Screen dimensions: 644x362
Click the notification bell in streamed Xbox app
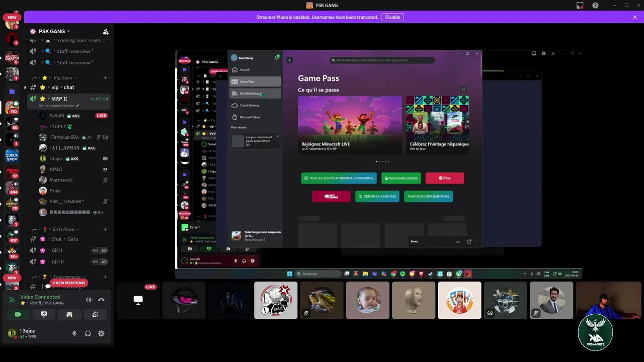[277, 57]
